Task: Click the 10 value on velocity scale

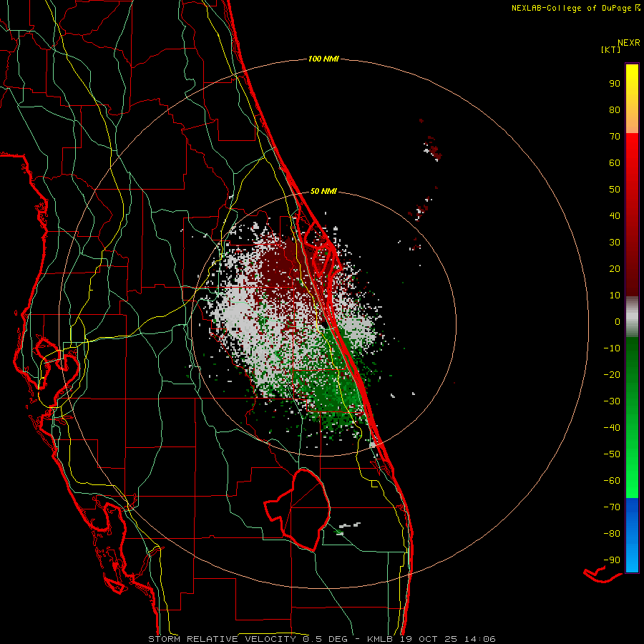Action: tap(615, 296)
